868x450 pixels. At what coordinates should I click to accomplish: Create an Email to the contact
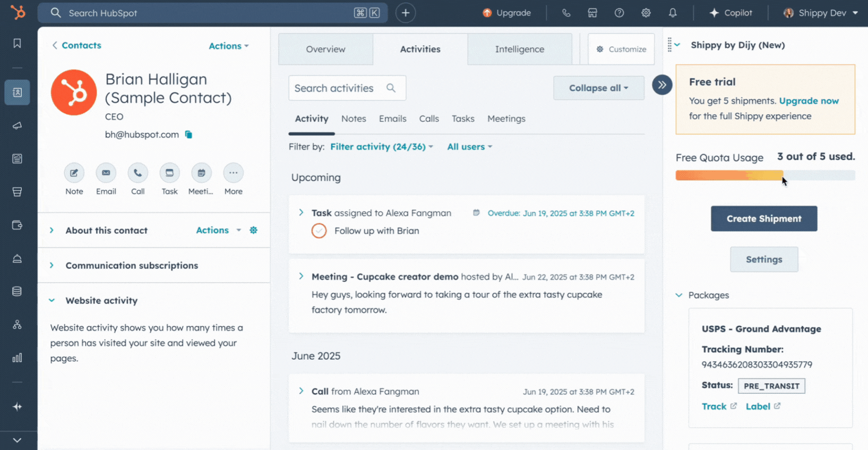(106, 173)
